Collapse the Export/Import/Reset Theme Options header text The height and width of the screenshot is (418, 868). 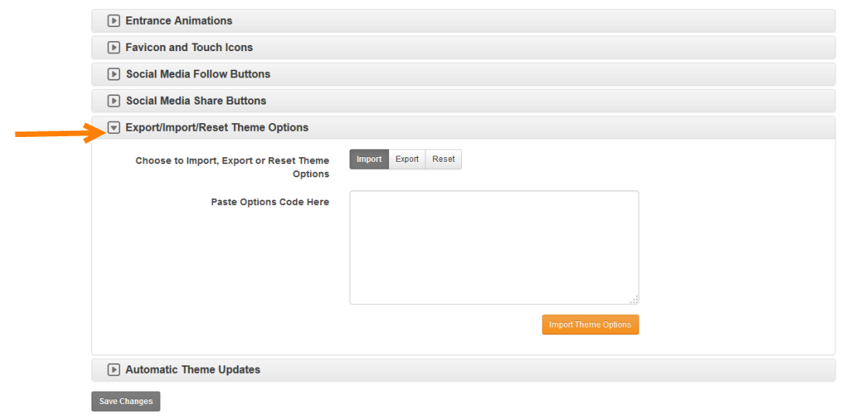[x=217, y=128]
